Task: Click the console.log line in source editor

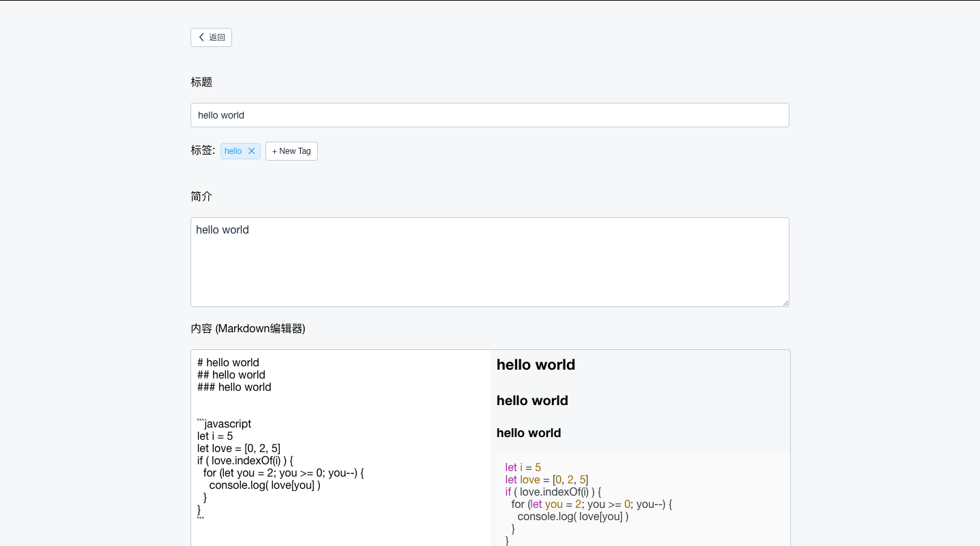Action: click(265, 485)
